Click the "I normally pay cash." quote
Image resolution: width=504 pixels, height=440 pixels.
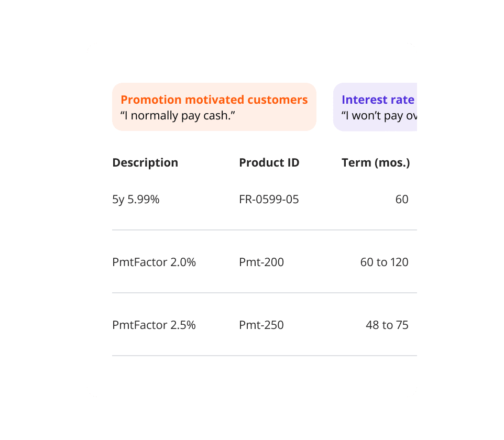[x=178, y=115]
